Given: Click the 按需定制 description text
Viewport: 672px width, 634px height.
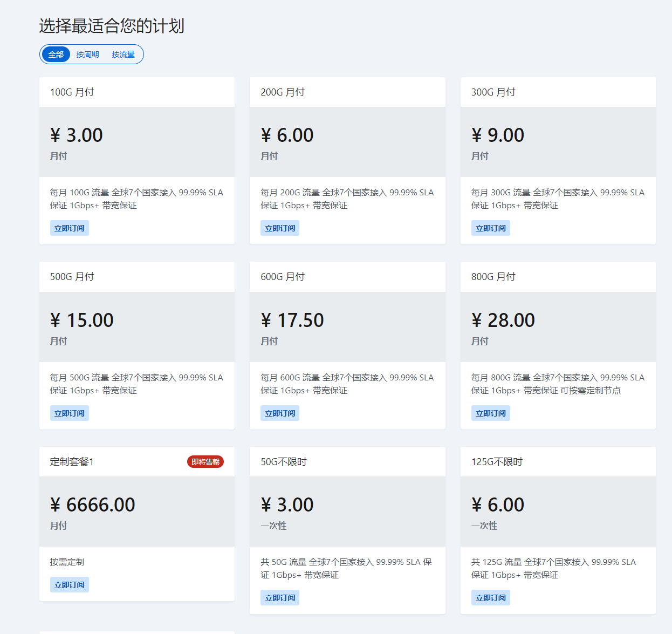Looking at the screenshot, I should point(67,562).
